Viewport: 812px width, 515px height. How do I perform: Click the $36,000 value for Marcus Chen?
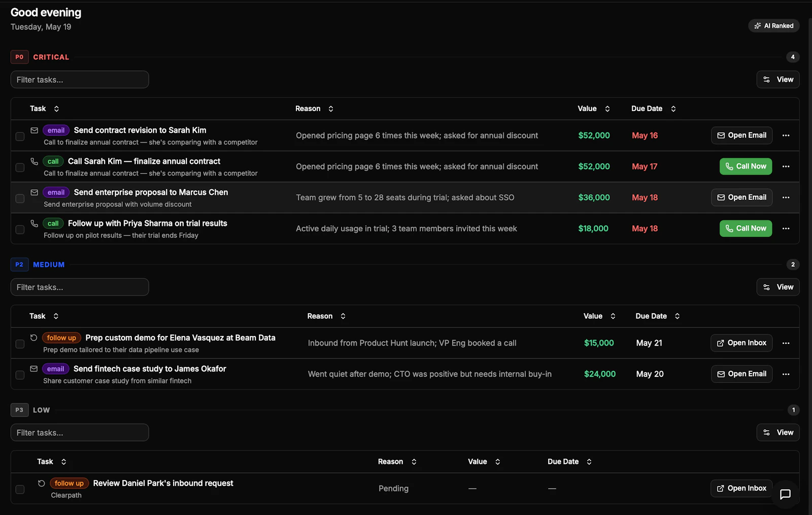point(594,197)
